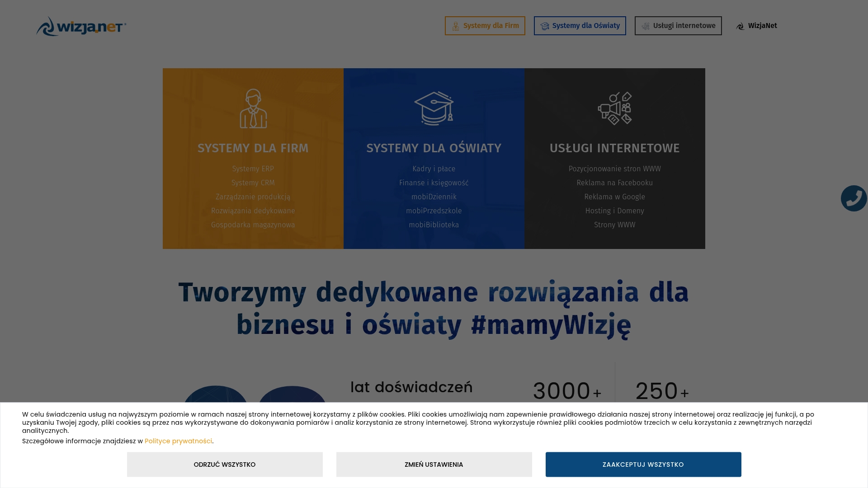Viewport: 868px width, 488px height.
Task: Open Hosting i Domeny link
Action: [x=615, y=211]
